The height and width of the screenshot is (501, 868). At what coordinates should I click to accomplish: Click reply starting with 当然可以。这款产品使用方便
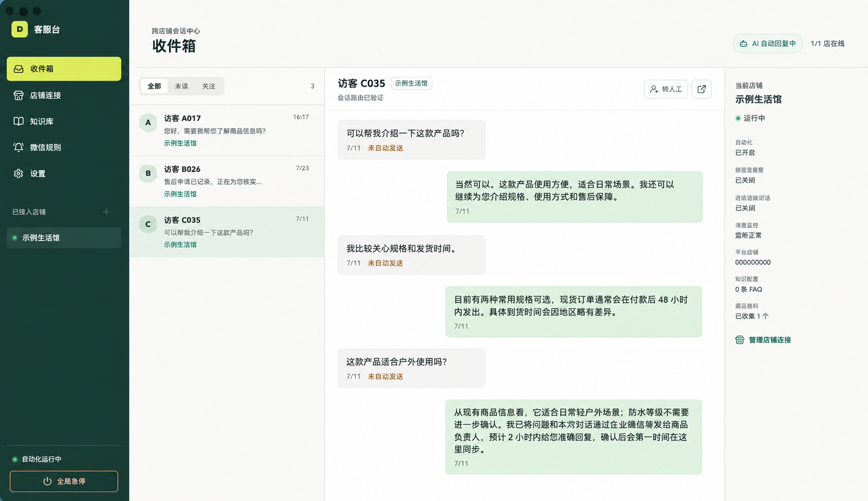pyautogui.click(x=574, y=197)
